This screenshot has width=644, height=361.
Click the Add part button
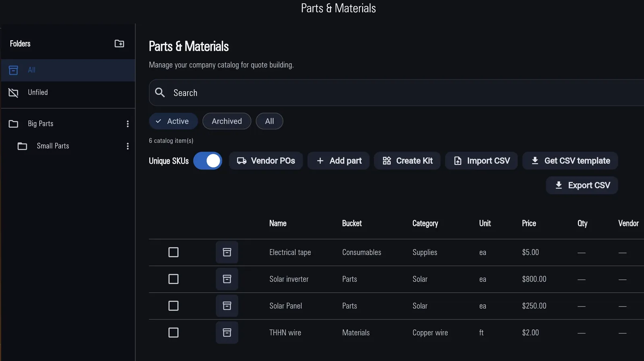(x=339, y=161)
